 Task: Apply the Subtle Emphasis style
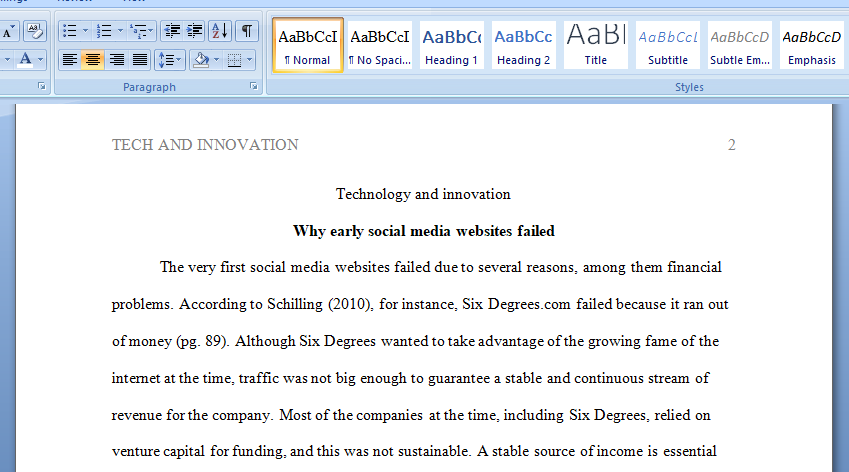point(740,45)
